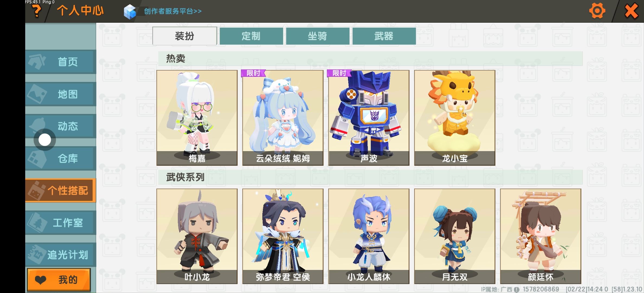The width and height of the screenshot is (644, 293).
Task: Close the personal center with orange X
Action: [x=631, y=11]
